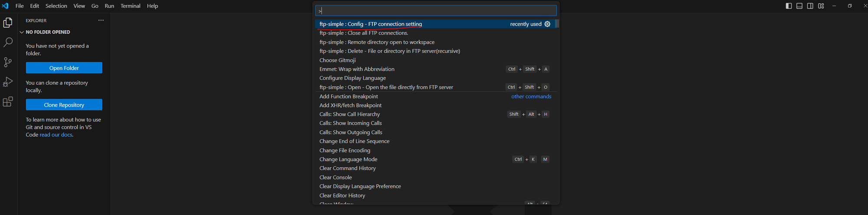Configure keybinding gear for ftp-simple Config
Image resolution: width=868 pixels, height=215 pixels.
click(547, 24)
